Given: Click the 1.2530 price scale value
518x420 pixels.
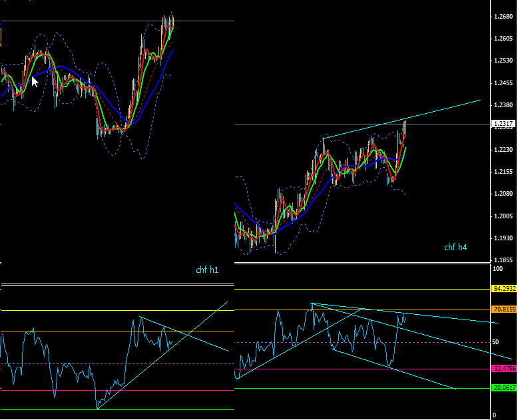Looking at the screenshot, I should (503, 61).
